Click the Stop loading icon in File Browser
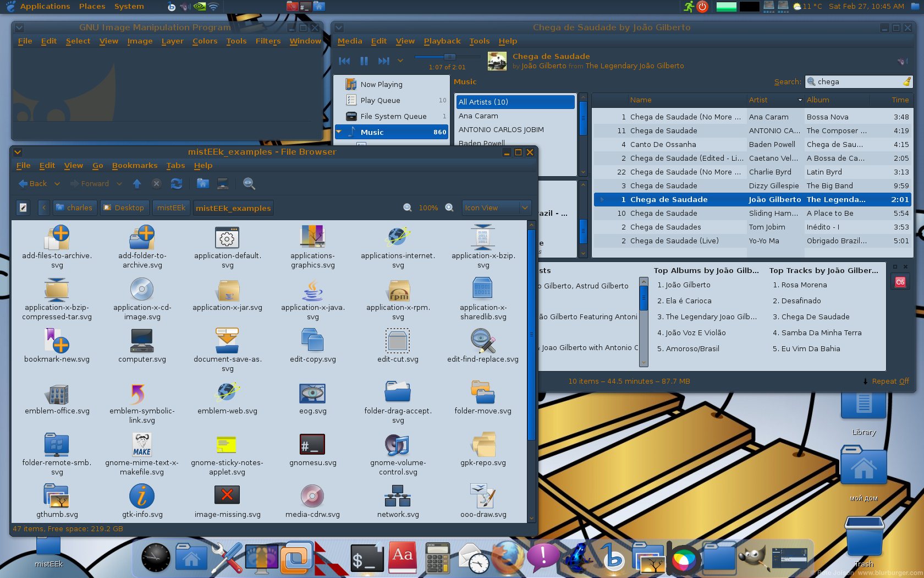The width and height of the screenshot is (924, 578). (156, 183)
